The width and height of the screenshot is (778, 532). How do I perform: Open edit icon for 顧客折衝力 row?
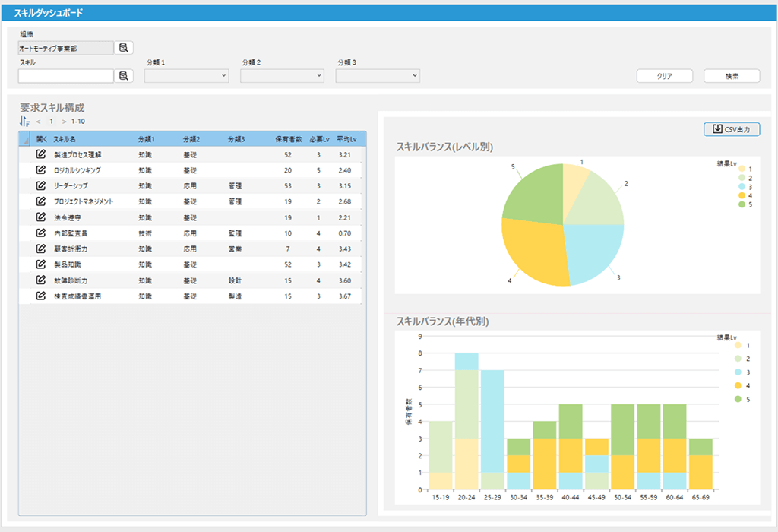coord(41,249)
